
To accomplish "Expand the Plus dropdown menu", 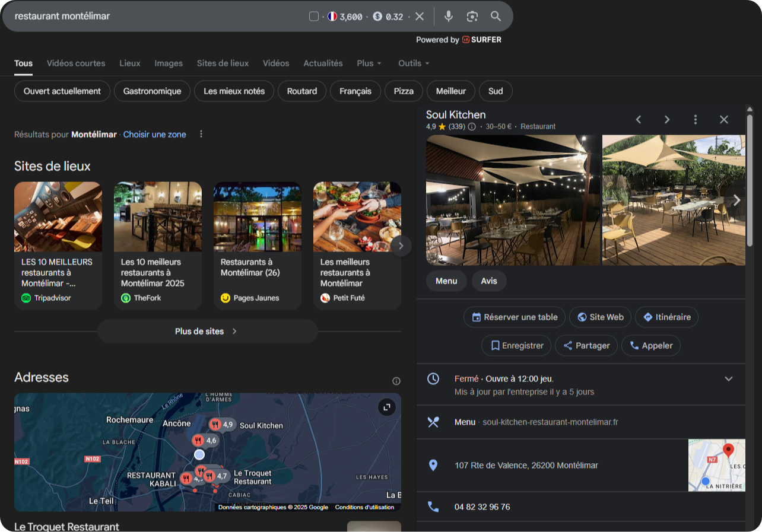I will (369, 63).
